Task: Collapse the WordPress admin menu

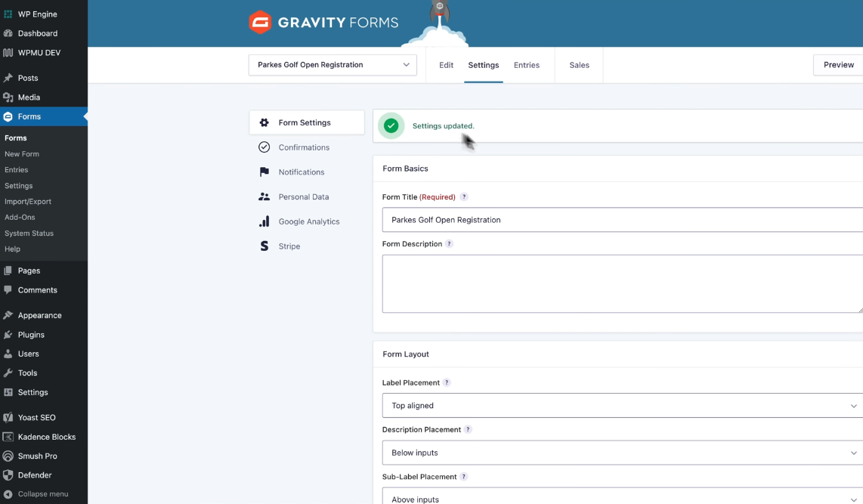Action: (42, 494)
